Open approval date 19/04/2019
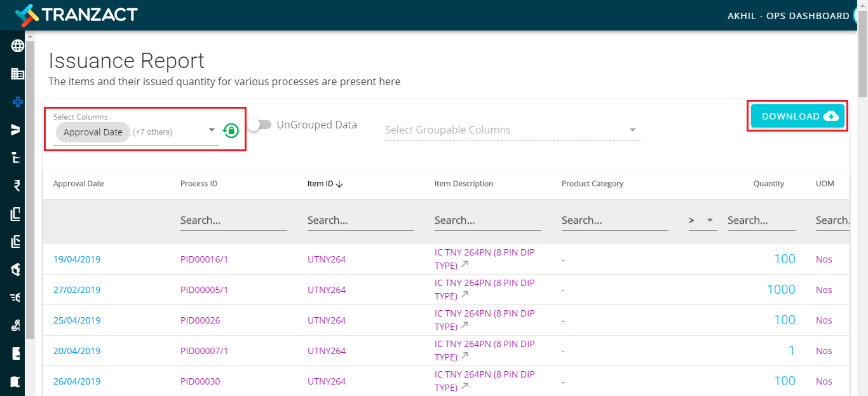The image size is (868, 396). (x=77, y=259)
